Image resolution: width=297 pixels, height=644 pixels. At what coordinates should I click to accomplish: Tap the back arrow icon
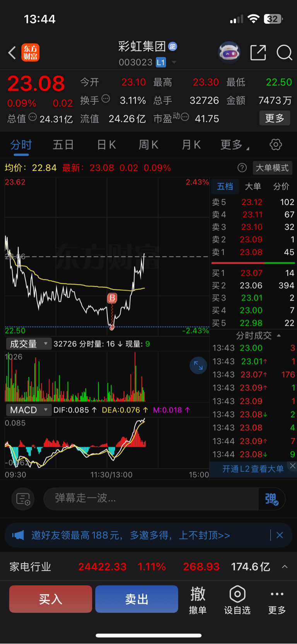point(12,53)
